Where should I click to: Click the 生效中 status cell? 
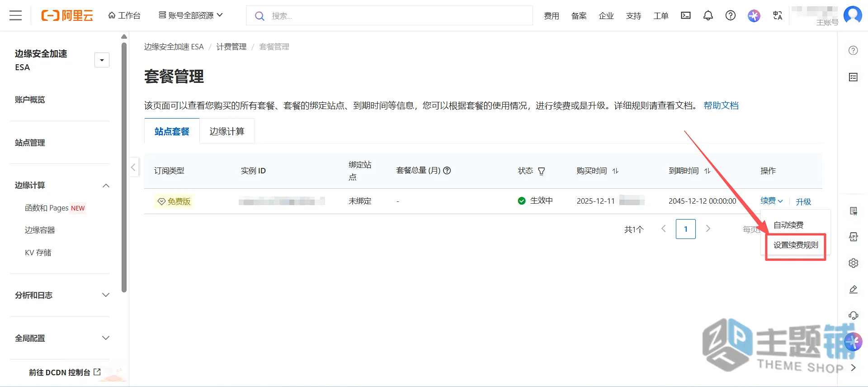point(535,201)
